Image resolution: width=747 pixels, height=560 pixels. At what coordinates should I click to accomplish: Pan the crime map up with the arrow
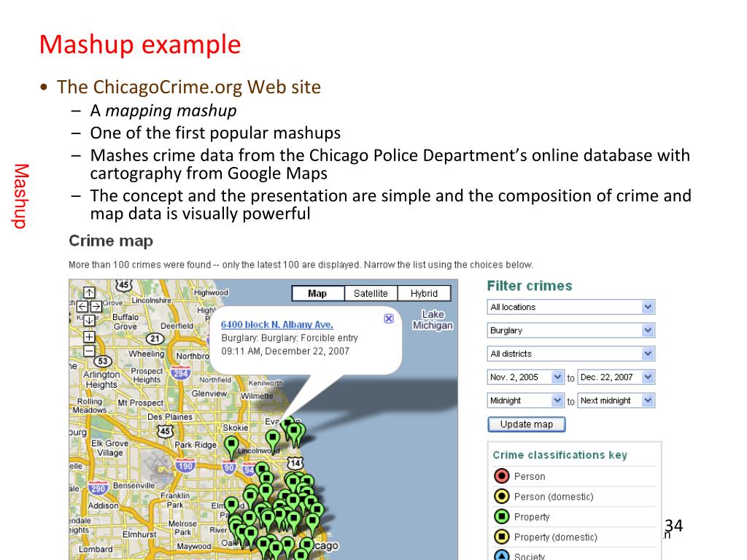(x=89, y=292)
